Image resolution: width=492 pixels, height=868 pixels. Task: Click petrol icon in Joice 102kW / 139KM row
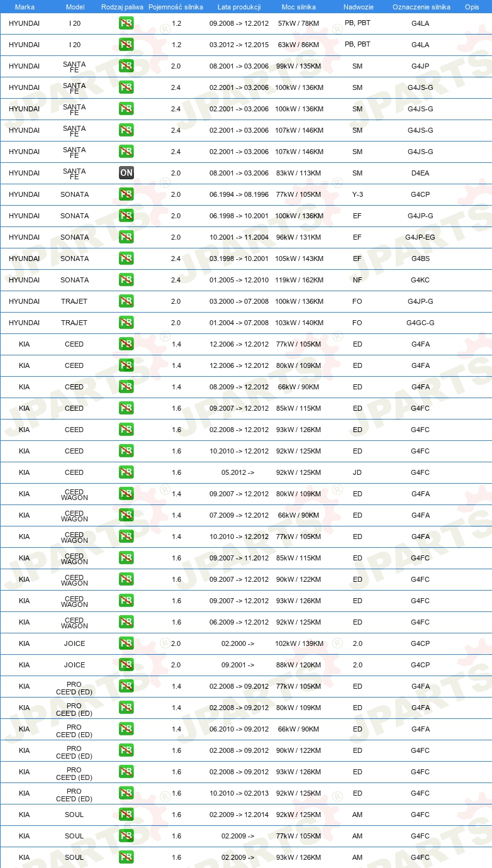(126, 643)
